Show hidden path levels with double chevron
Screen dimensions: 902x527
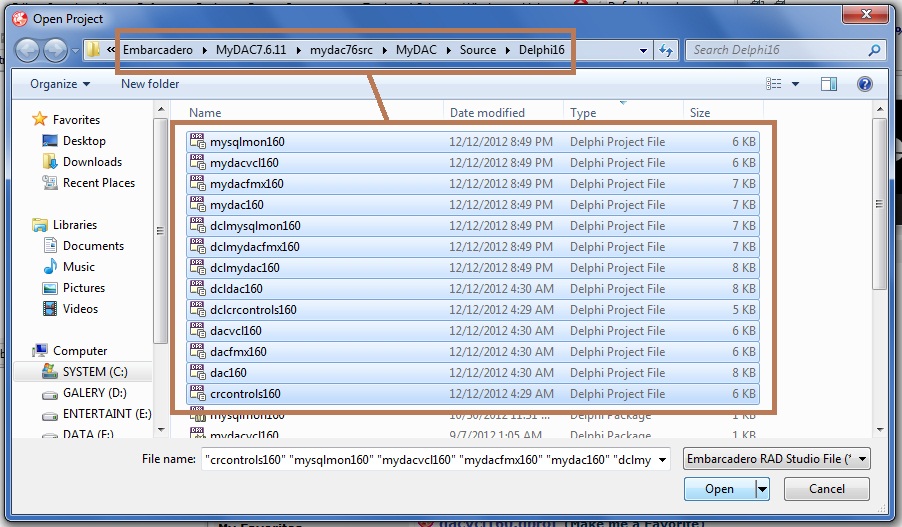[x=111, y=50]
